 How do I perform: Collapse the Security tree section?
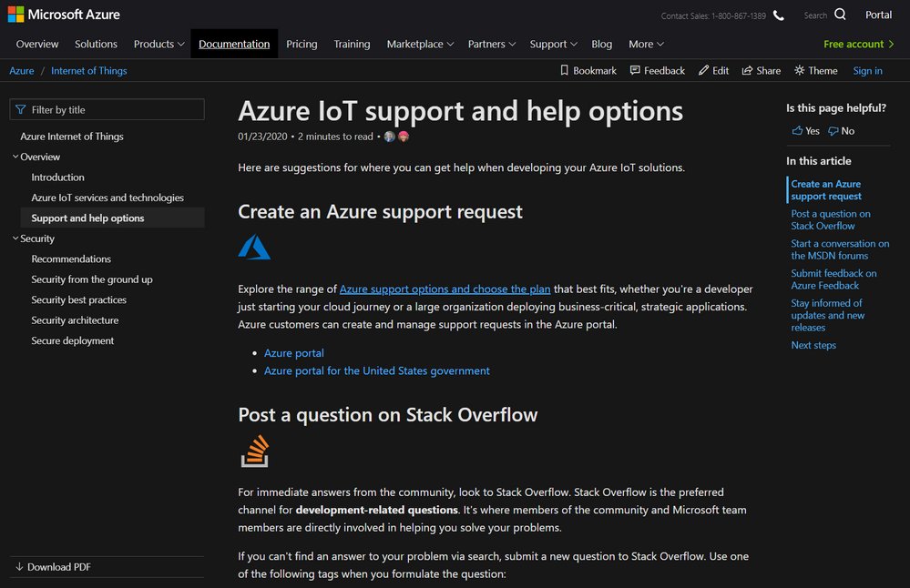tap(15, 238)
